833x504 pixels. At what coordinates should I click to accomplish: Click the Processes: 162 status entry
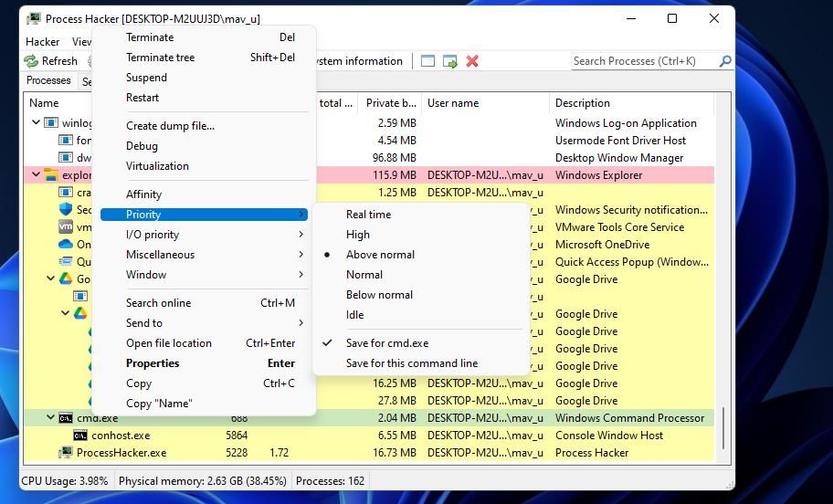pyautogui.click(x=330, y=481)
